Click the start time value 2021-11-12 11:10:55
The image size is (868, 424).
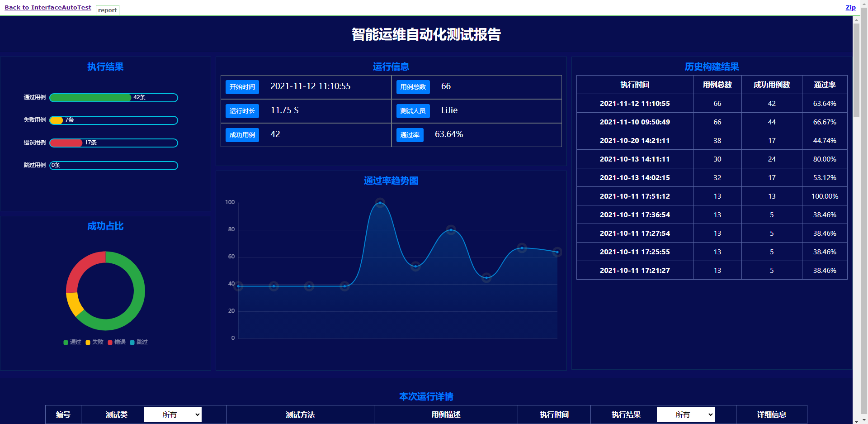click(311, 86)
